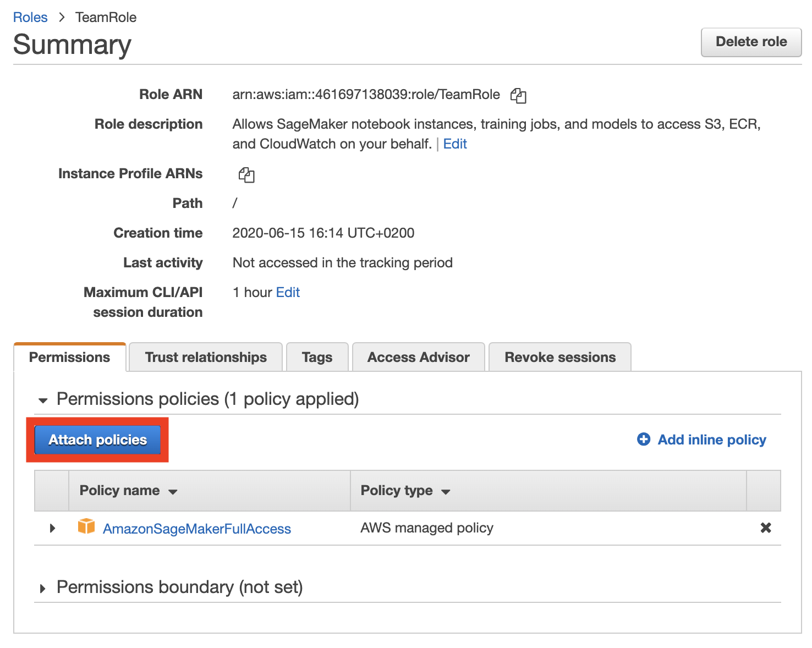This screenshot has height=648, width=812.
Task: Collapse the Permissions policies section
Action: click(43, 400)
